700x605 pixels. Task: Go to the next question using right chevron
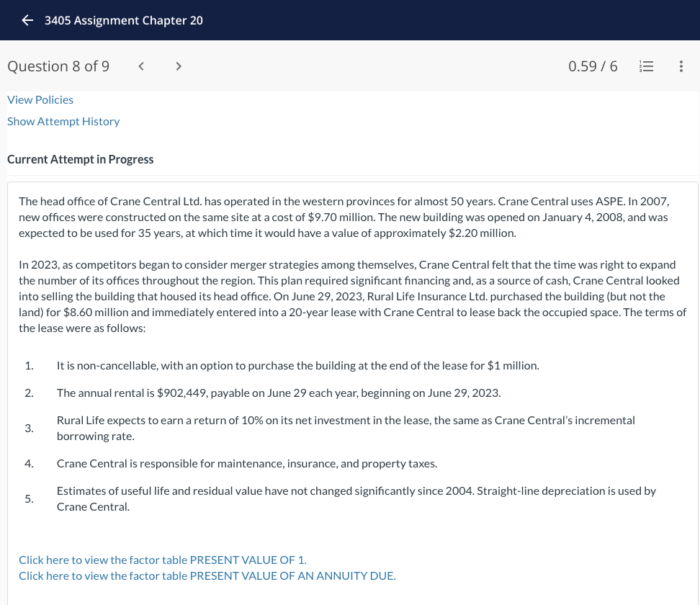pos(179,66)
